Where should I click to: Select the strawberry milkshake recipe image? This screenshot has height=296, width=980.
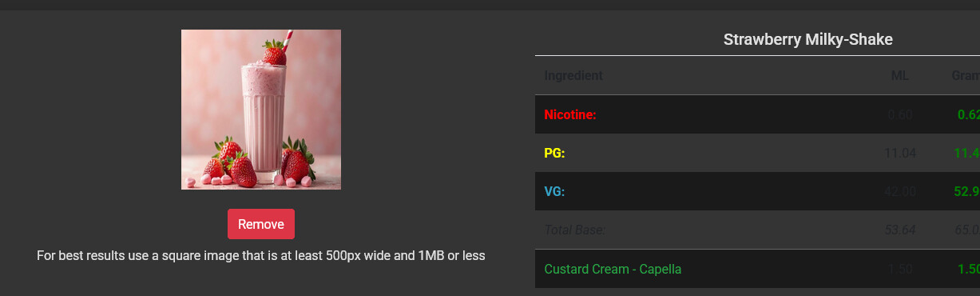click(261, 110)
